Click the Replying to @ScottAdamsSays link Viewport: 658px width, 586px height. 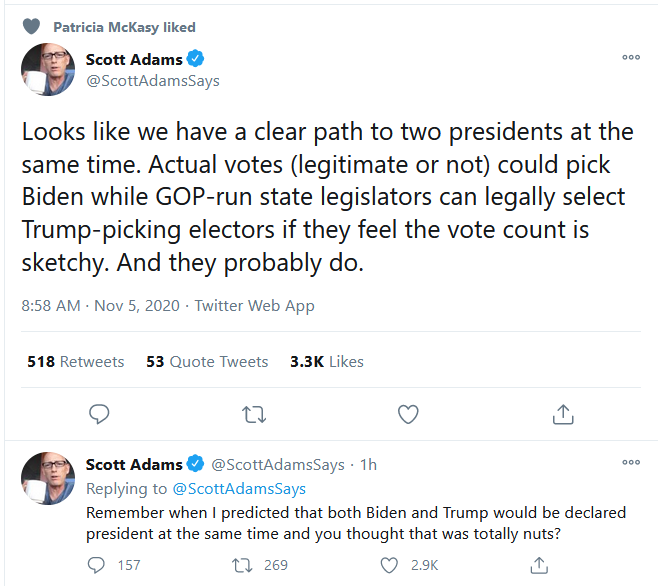(x=240, y=489)
